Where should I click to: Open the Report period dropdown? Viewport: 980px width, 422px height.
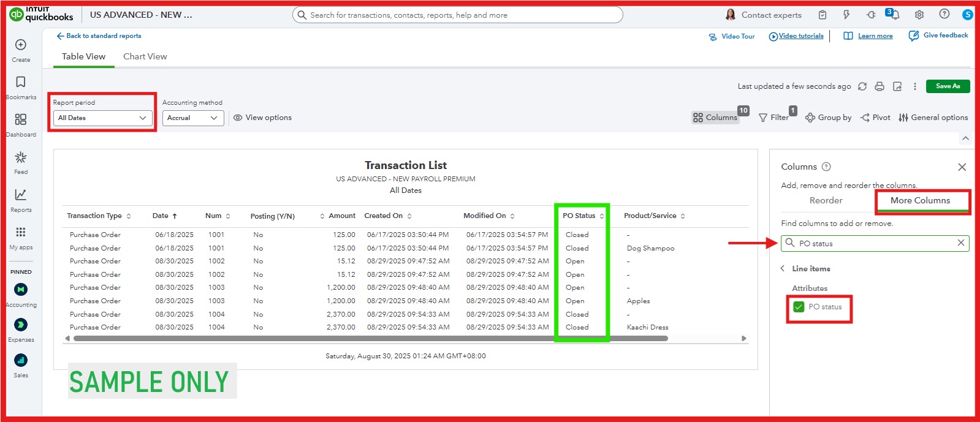(x=102, y=118)
